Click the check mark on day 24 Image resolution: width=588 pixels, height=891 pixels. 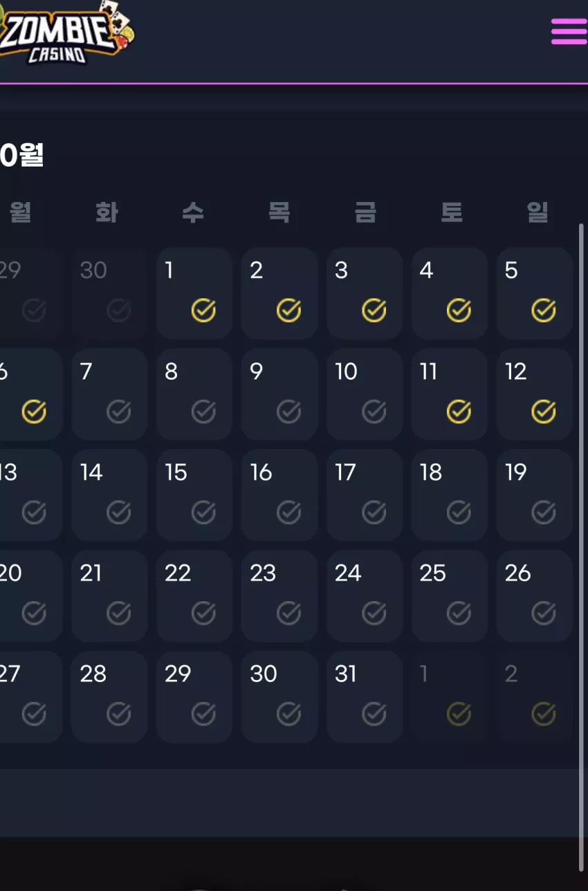click(x=374, y=613)
